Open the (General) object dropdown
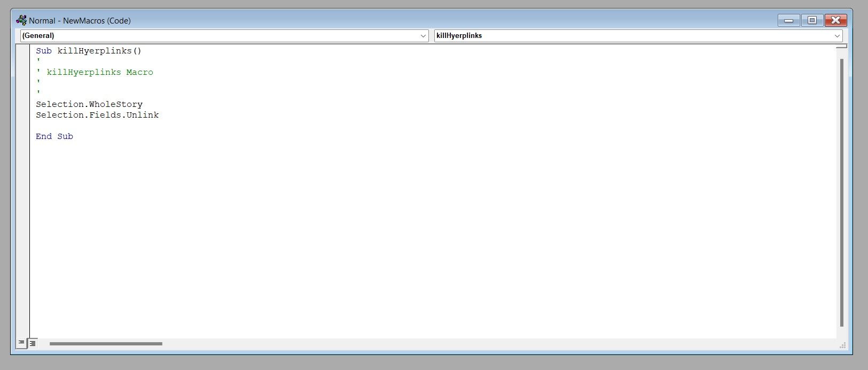The height and width of the screenshot is (370, 868). coord(224,36)
